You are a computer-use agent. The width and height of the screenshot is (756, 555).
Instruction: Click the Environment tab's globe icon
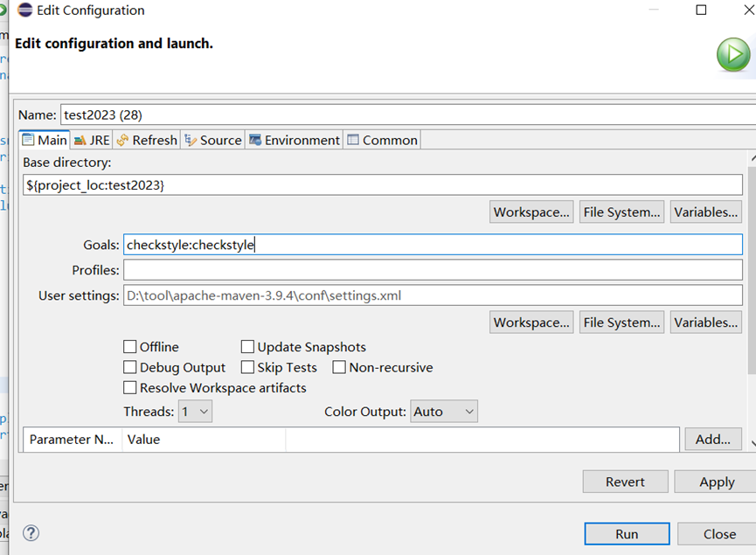coord(257,139)
